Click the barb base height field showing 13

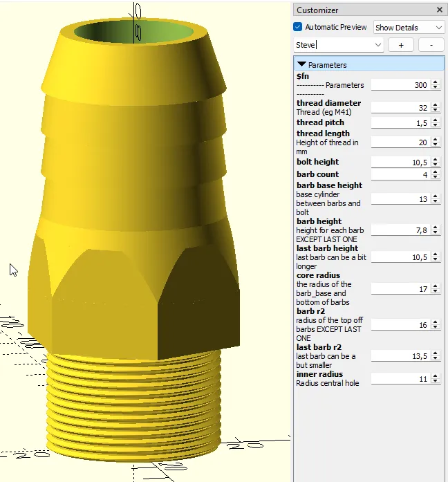point(400,199)
